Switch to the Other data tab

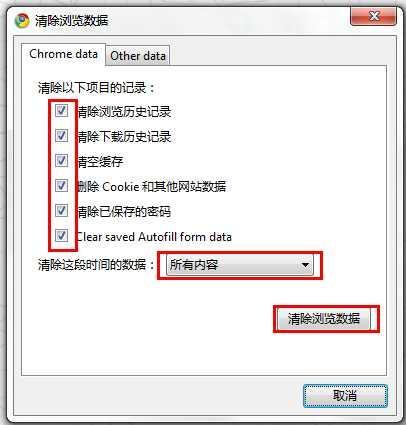click(138, 56)
